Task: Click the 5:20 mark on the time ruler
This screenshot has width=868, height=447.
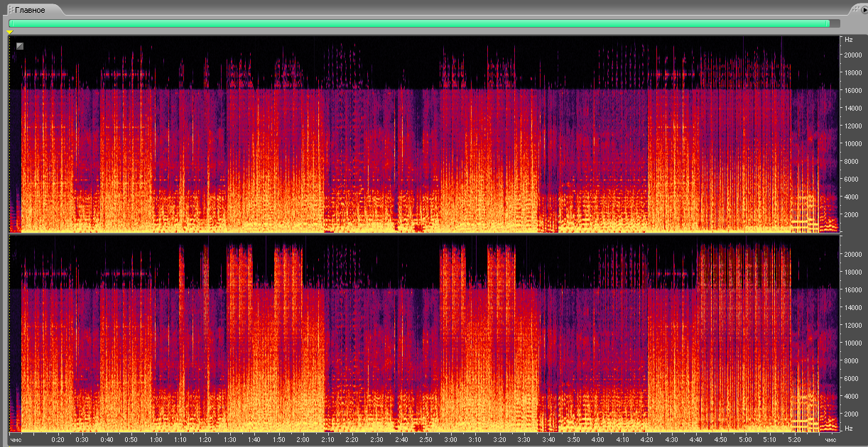Action: point(794,440)
